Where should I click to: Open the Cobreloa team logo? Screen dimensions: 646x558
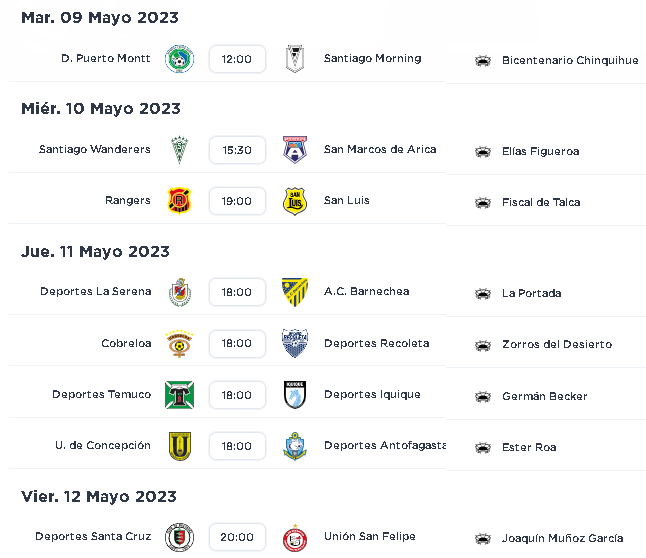point(179,344)
